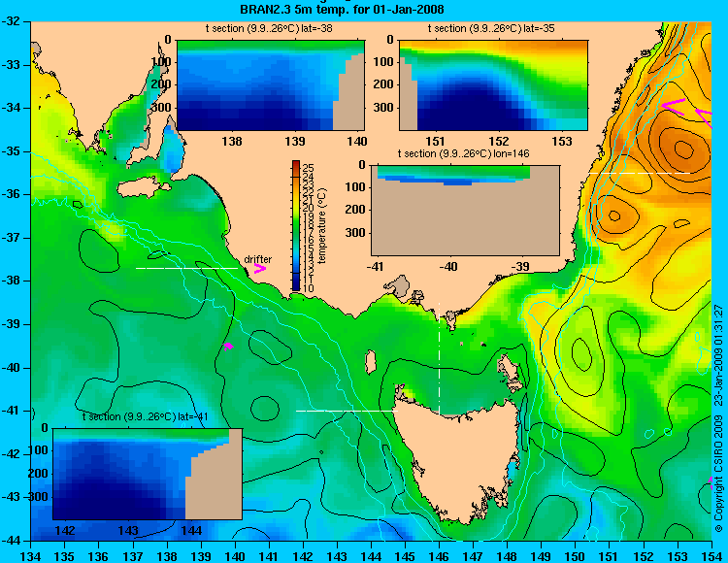Click the warm orange eddy center near 153°E, -35
This screenshot has height=563, width=728.
(x=683, y=149)
